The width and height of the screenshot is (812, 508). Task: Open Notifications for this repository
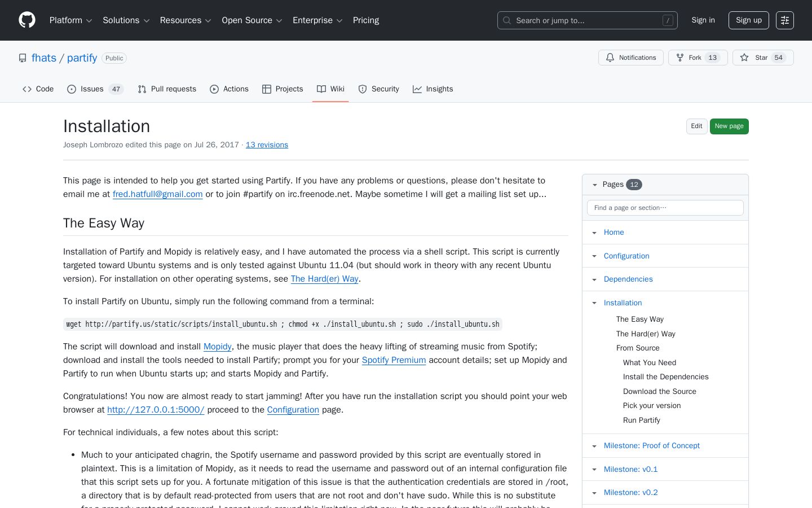631,58
